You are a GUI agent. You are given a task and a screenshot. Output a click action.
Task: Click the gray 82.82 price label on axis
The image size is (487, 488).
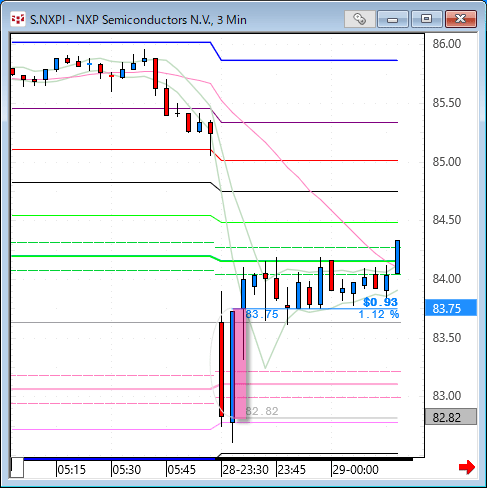[x=451, y=417]
